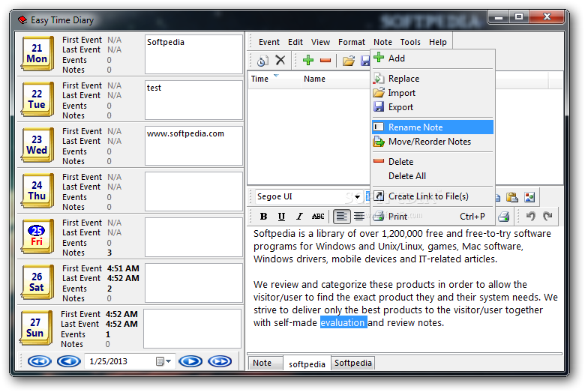
Task: Open the Note menu
Action: click(382, 42)
